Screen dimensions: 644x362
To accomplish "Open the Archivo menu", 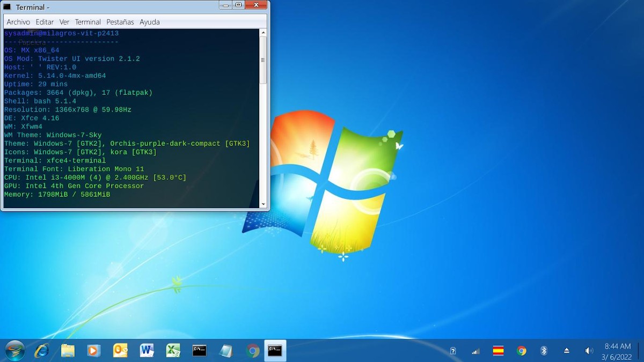I will [x=18, y=22].
